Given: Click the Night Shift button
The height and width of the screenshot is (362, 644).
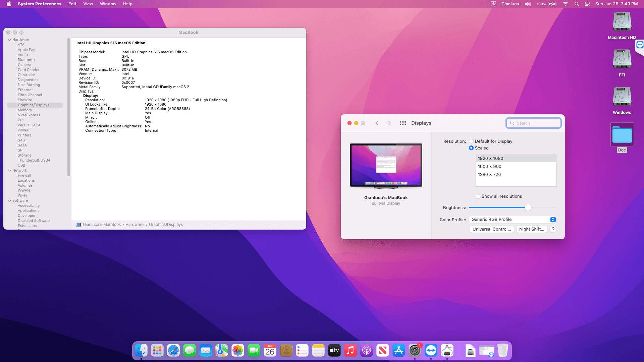Looking at the screenshot, I should point(532,229).
